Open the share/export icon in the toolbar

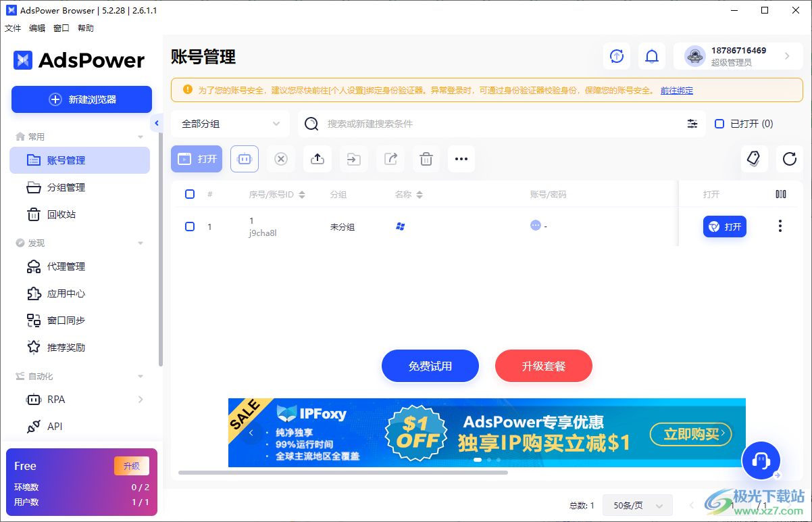tap(390, 159)
